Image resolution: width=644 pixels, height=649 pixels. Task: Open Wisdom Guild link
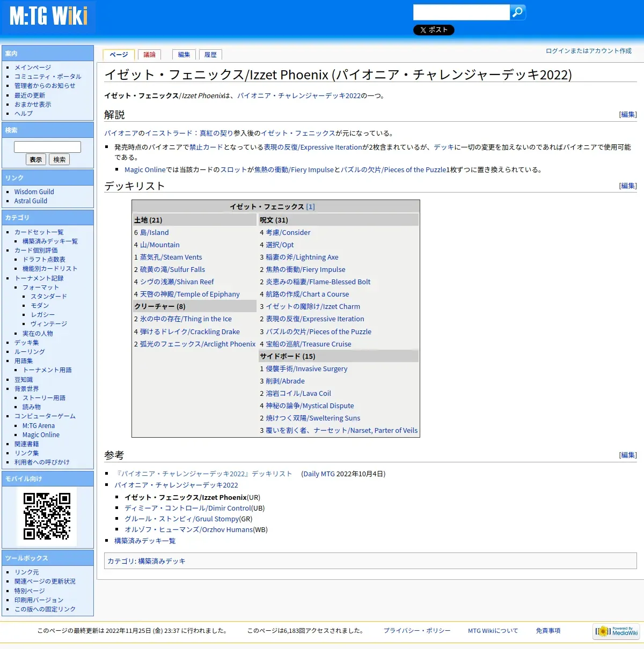coord(34,192)
